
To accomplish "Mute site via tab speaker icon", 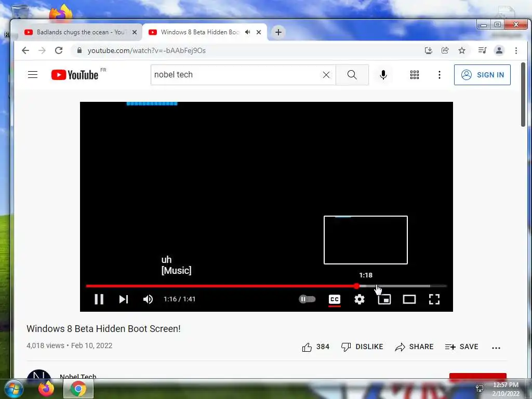I will (248, 32).
